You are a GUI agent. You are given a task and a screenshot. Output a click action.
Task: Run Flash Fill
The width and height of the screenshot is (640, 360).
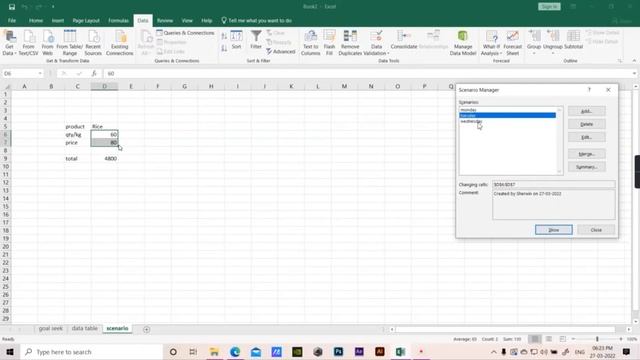[x=329, y=42]
